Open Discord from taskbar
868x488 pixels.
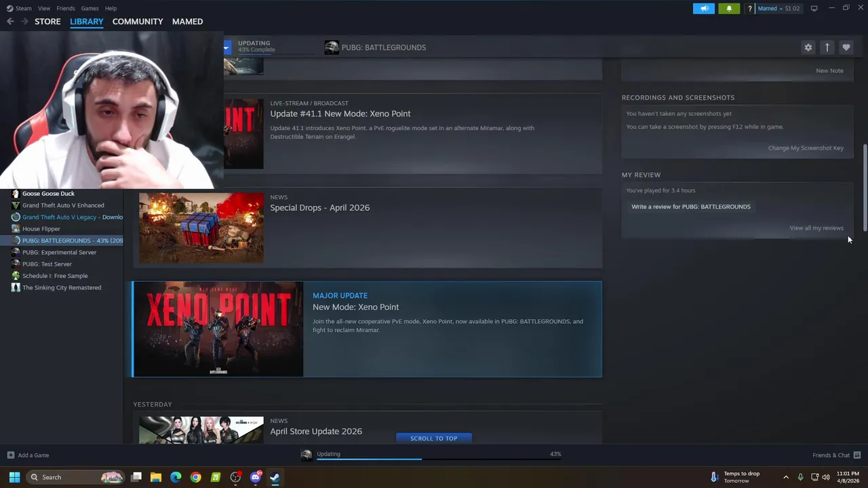[256, 477]
